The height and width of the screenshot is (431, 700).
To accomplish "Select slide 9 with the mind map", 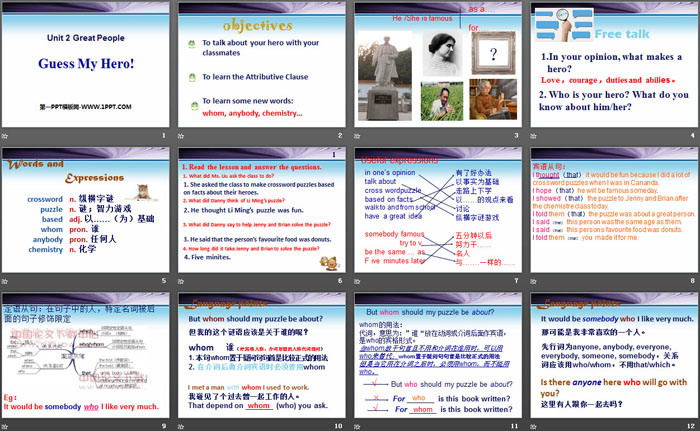I will 86,356.
